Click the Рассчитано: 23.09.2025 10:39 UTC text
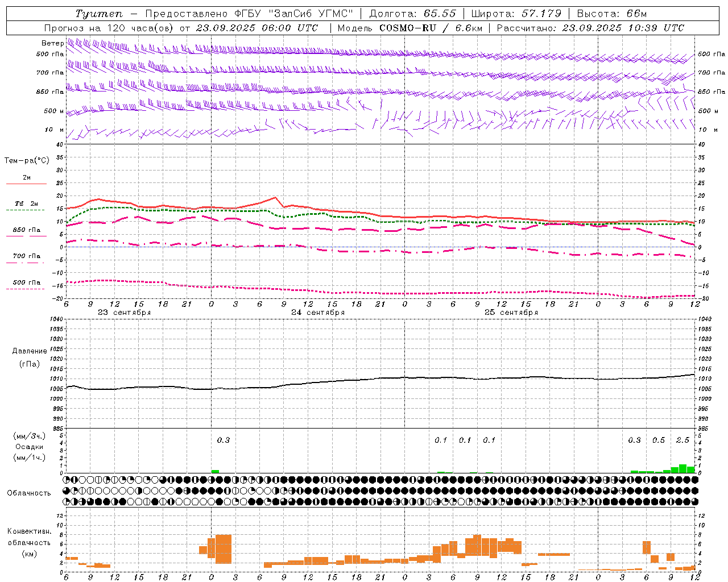 pyautogui.click(x=590, y=28)
